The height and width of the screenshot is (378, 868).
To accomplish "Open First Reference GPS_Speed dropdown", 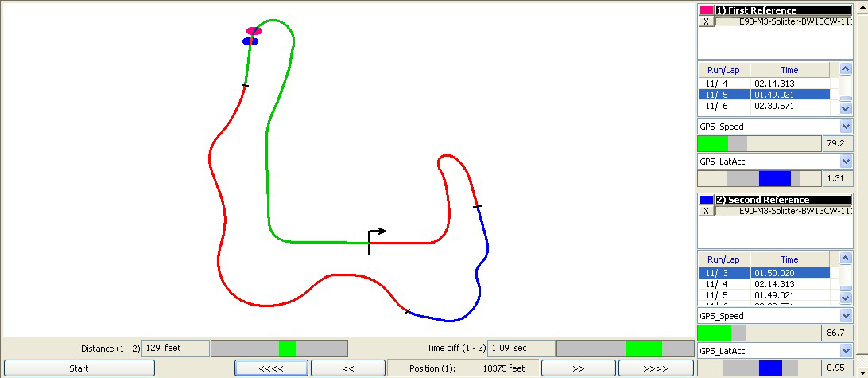I will pos(846,127).
